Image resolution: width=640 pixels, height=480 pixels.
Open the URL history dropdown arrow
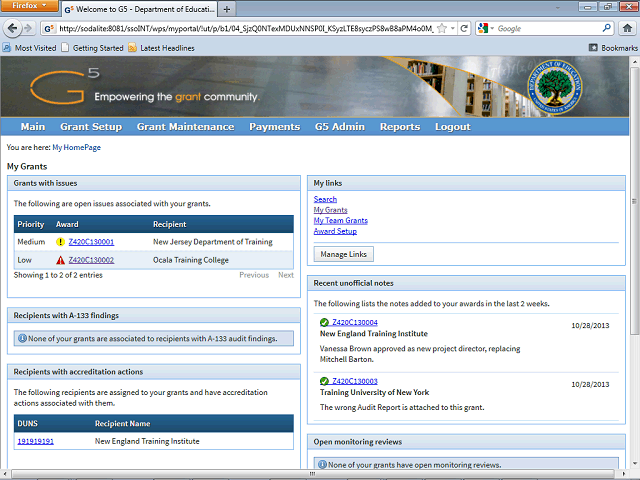click(x=453, y=28)
